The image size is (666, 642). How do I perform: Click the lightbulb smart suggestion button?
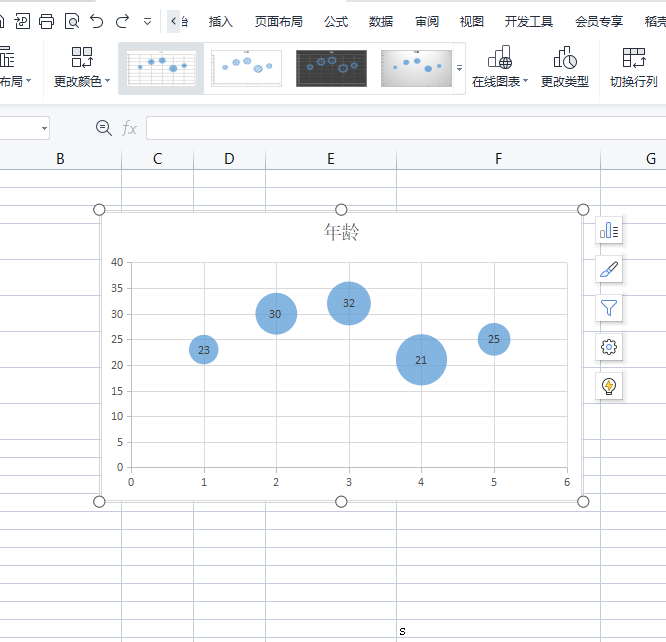tap(609, 386)
